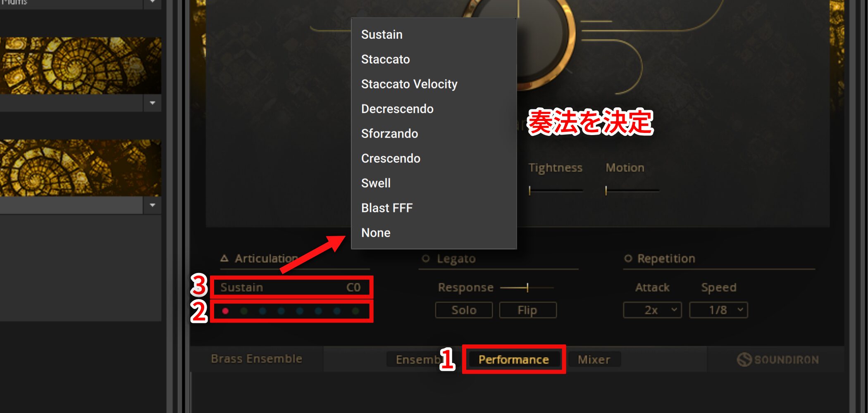Switch to the Mixer tab
This screenshot has width=868, height=413.
click(x=594, y=359)
